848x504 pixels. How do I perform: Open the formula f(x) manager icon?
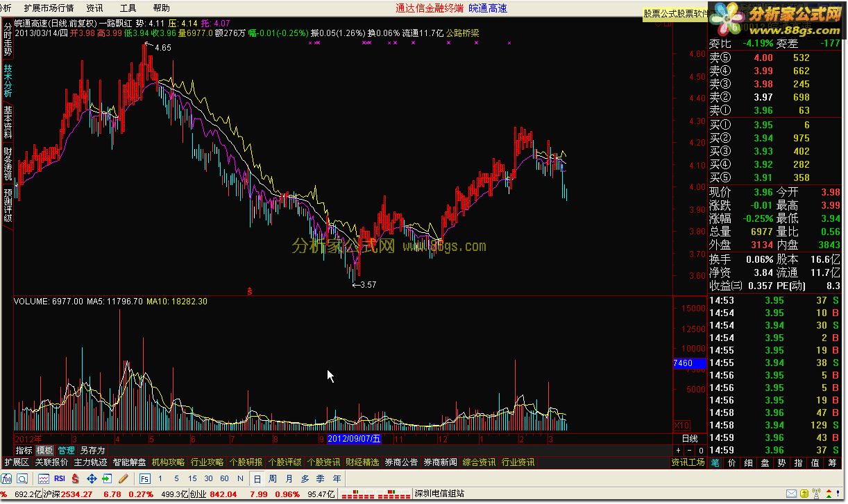click(7, 478)
